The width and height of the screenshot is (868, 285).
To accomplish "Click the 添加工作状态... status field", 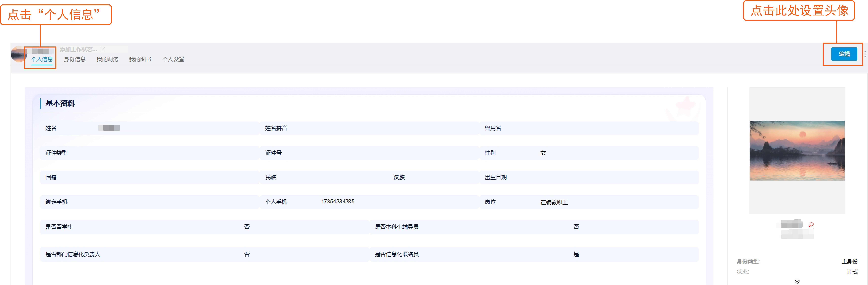I will (78, 50).
